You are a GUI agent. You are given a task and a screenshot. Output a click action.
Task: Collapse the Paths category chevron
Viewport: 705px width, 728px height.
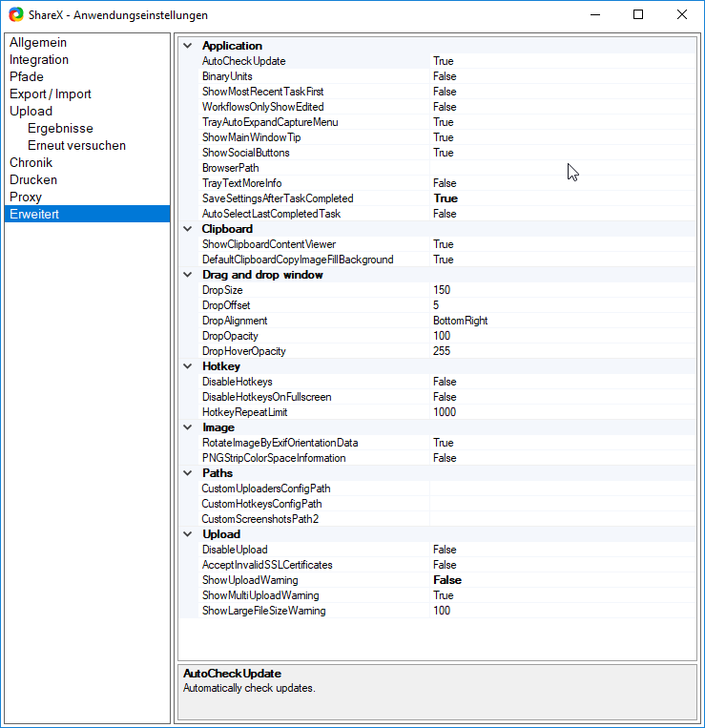click(188, 473)
